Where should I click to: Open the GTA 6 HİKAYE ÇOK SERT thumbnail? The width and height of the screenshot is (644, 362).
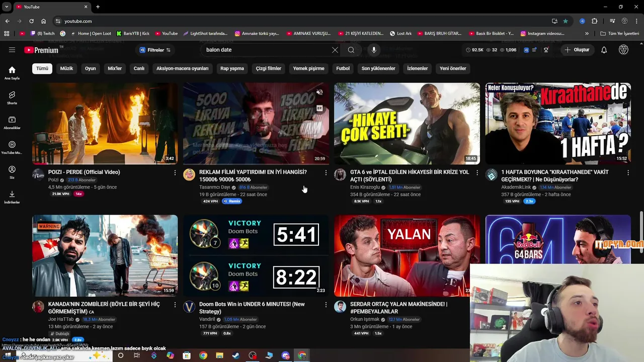click(407, 124)
